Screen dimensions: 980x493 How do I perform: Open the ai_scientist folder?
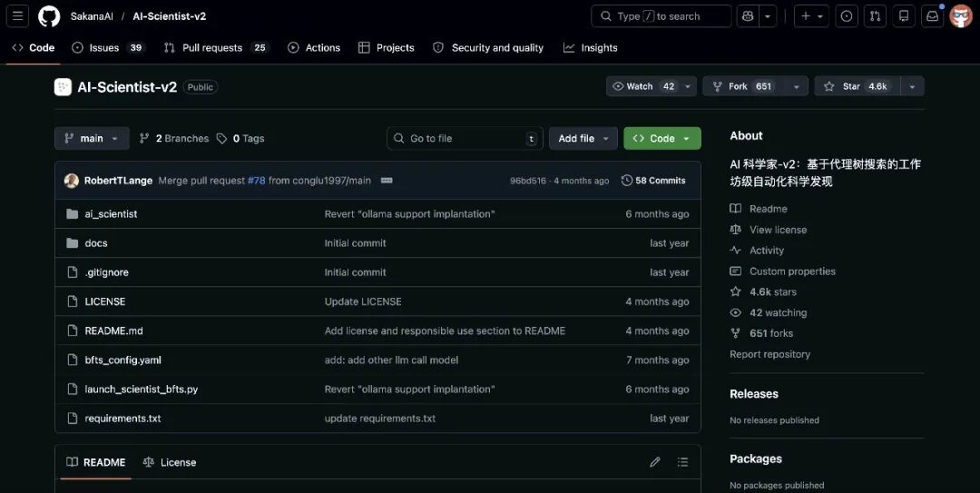click(x=111, y=214)
